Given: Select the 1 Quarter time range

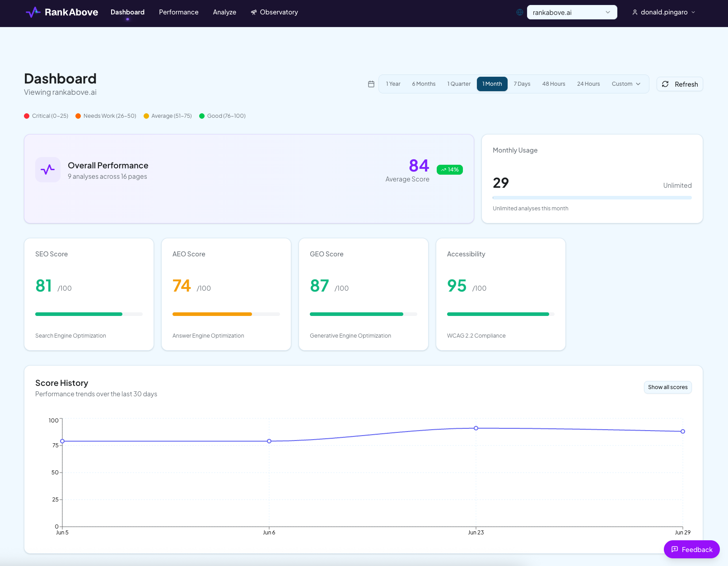Looking at the screenshot, I should (x=459, y=84).
